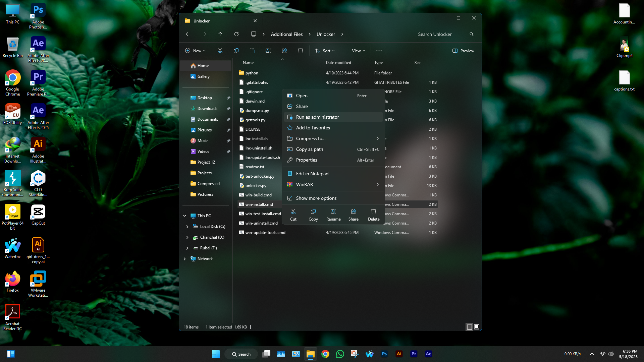Image resolution: width=644 pixels, height=362 pixels.
Task: Switch to large thumbnails view in status bar
Action: click(x=477, y=327)
